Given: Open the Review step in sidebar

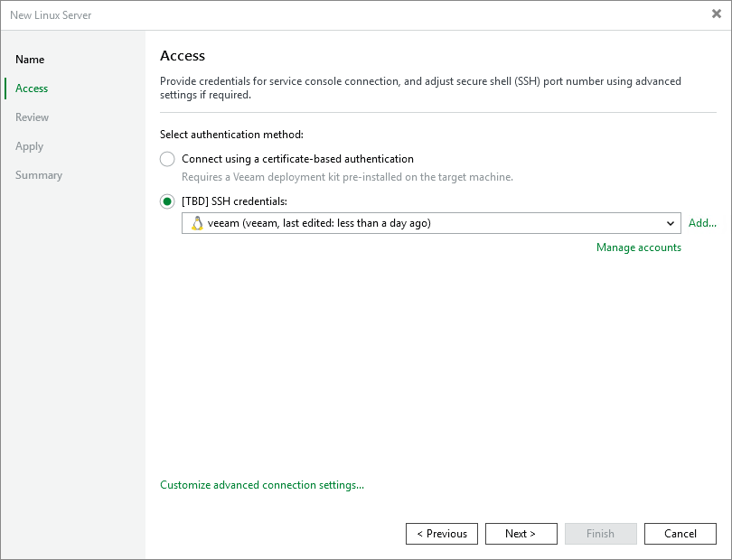Looking at the screenshot, I should pos(33,117).
